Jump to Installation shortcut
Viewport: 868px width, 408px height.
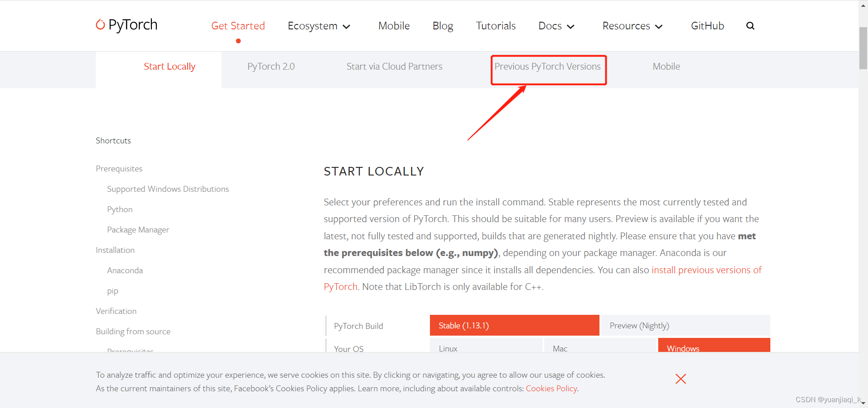click(115, 250)
